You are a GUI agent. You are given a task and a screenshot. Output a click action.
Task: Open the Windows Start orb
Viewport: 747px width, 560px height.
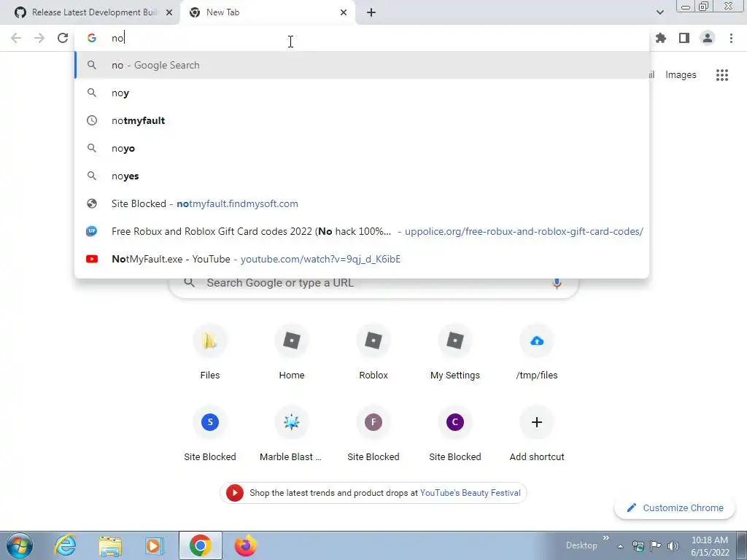click(x=20, y=545)
